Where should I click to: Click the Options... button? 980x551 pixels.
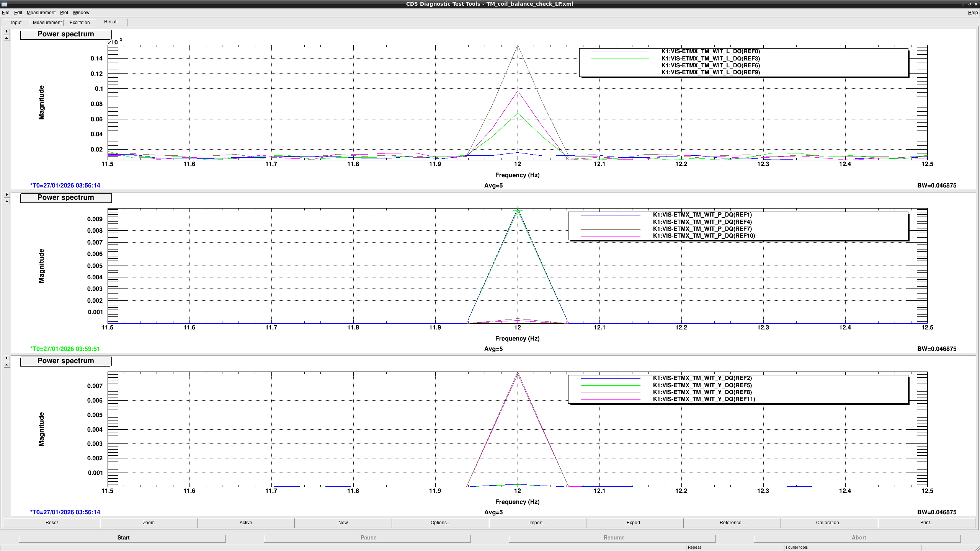pyautogui.click(x=440, y=523)
